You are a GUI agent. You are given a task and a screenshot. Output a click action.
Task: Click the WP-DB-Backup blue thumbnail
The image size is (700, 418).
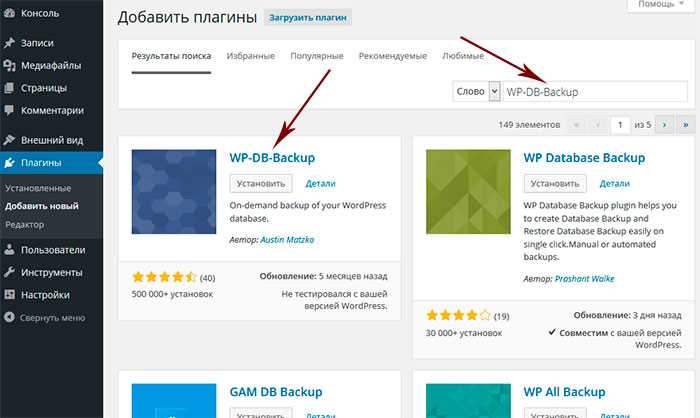[174, 192]
